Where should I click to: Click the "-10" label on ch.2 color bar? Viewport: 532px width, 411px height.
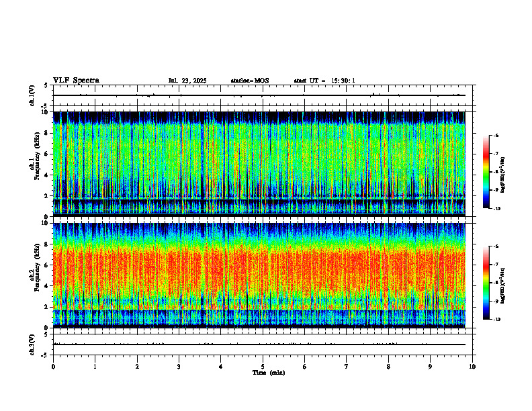[497, 320]
